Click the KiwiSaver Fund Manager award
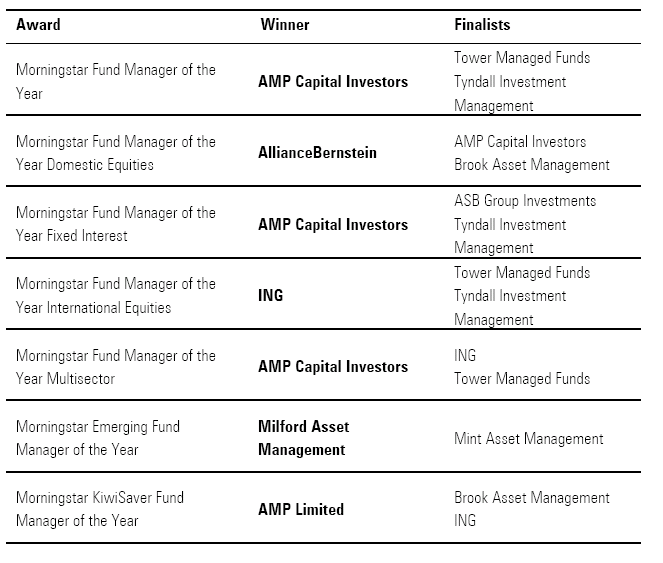663x563 pixels. pyautogui.click(x=100, y=509)
